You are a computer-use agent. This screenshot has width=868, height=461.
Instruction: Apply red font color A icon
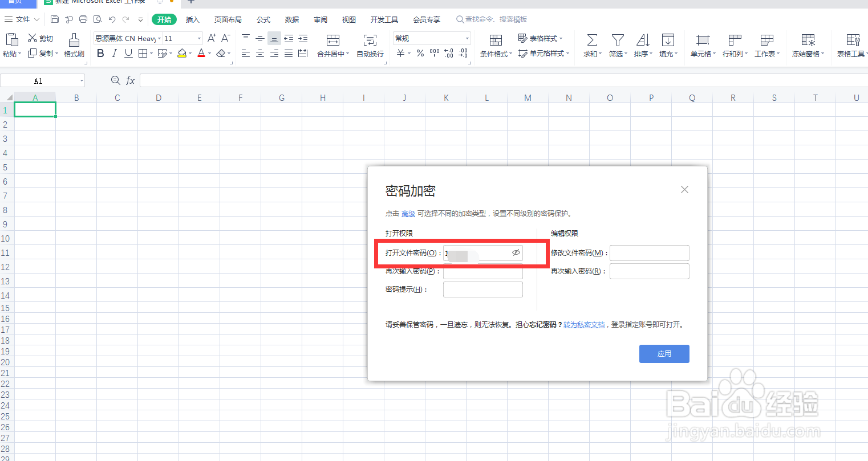(x=201, y=53)
